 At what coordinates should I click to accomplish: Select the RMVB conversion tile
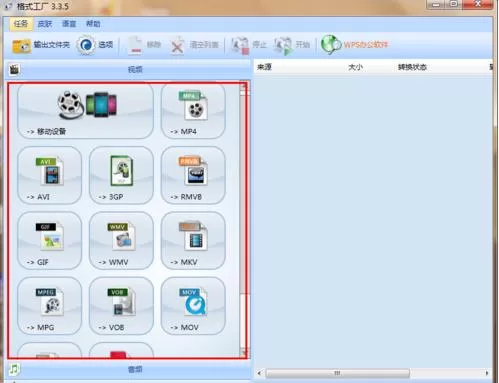coord(193,175)
